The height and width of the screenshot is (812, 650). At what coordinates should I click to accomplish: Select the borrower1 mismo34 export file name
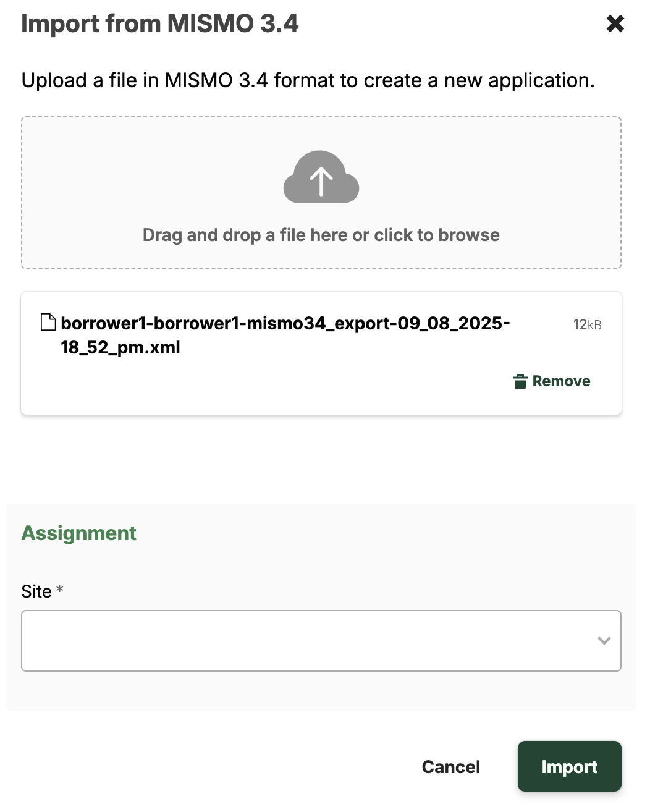(x=284, y=335)
